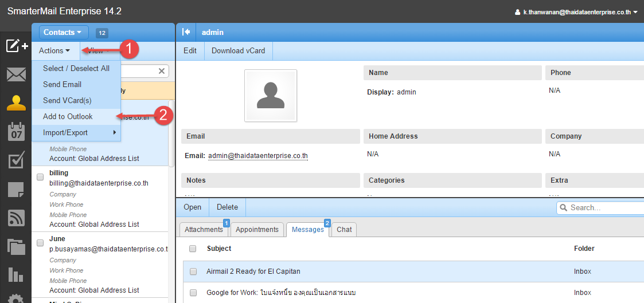Click the admin contact avatar picture
This screenshot has height=303, width=644.
270,96
